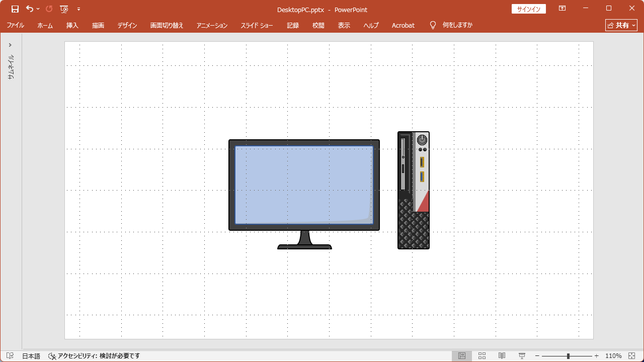Select Normal view in the status bar

[461, 355]
